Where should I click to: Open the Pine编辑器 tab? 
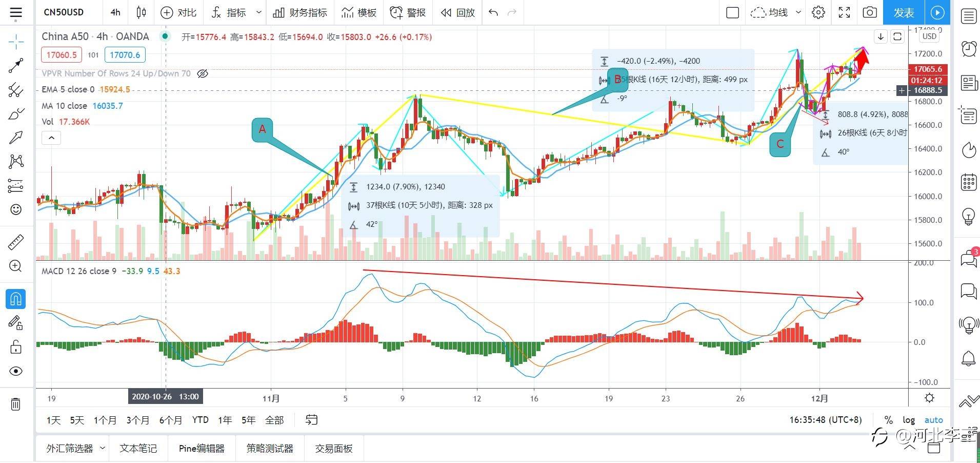tap(202, 449)
